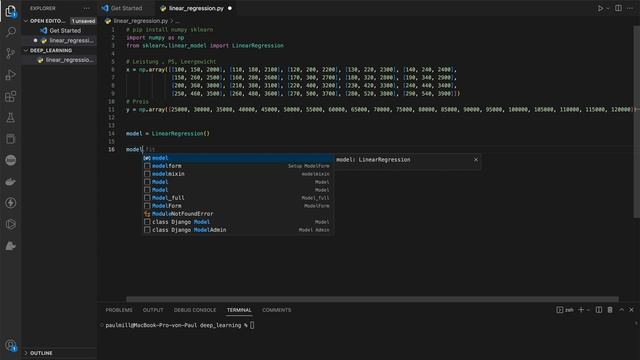Close the bottom terminal panel
The height and width of the screenshot is (360, 640).
[x=631, y=310]
